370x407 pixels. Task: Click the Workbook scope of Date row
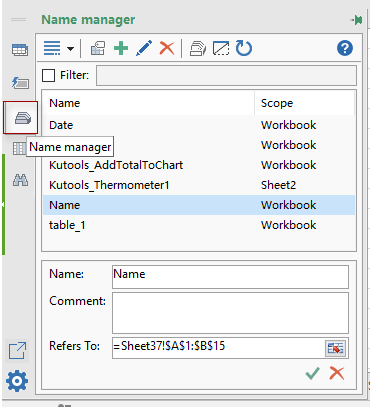tap(289, 125)
